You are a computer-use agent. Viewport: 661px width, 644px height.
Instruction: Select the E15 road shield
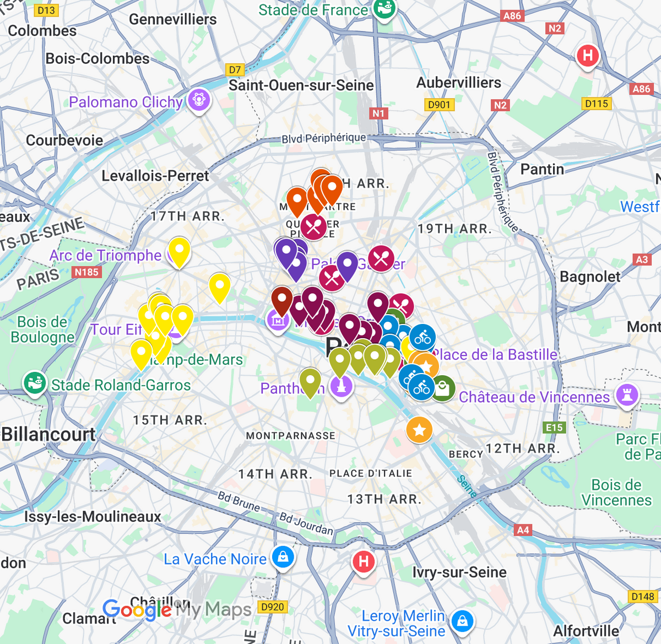tap(554, 427)
